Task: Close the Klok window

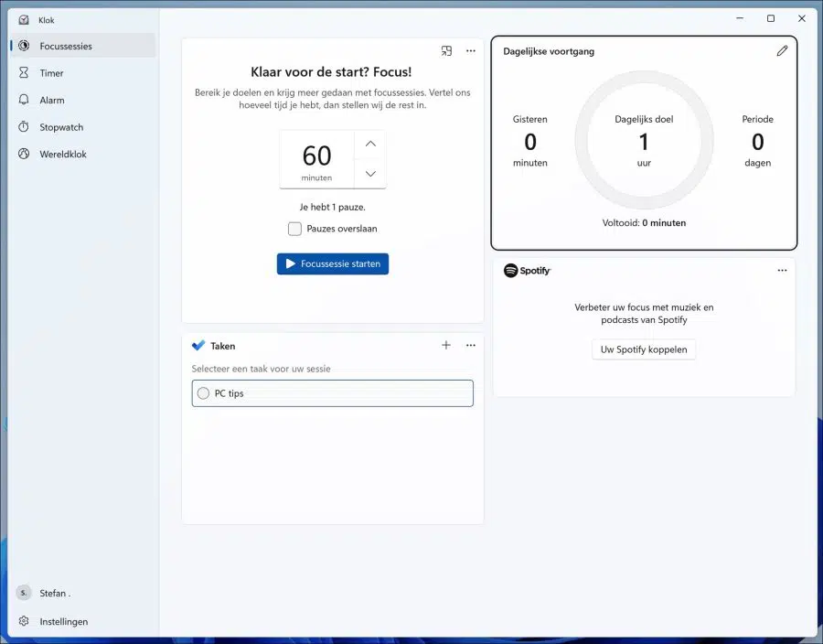Action: tap(801, 18)
